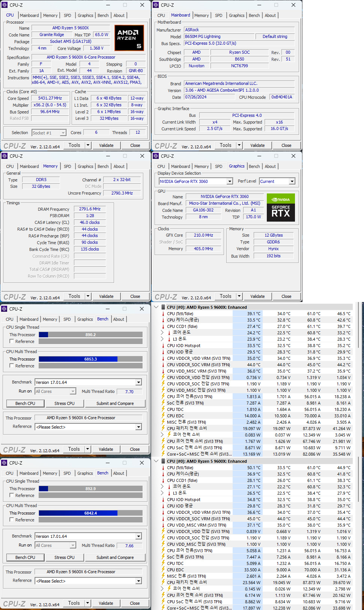Click the BIOS Version value 3.06 - AMD AGESA

pyautogui.click(x=239, y=90)
